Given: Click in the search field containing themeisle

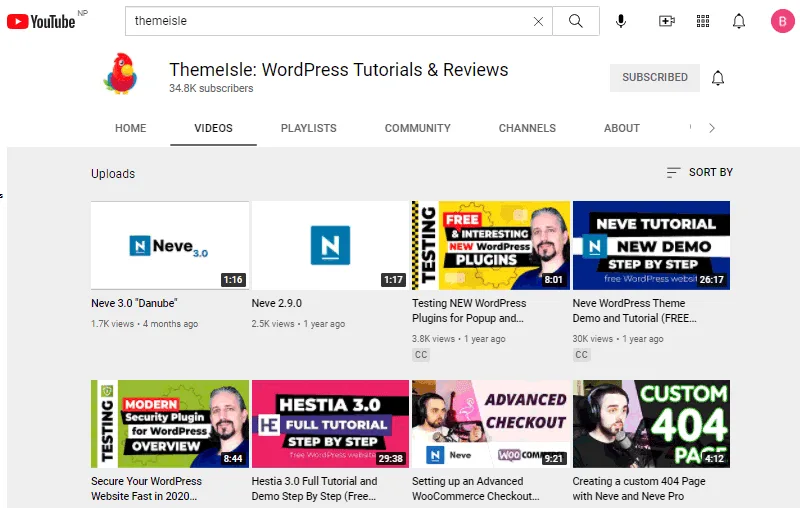Looking at the screenshot, I should 339,21.
